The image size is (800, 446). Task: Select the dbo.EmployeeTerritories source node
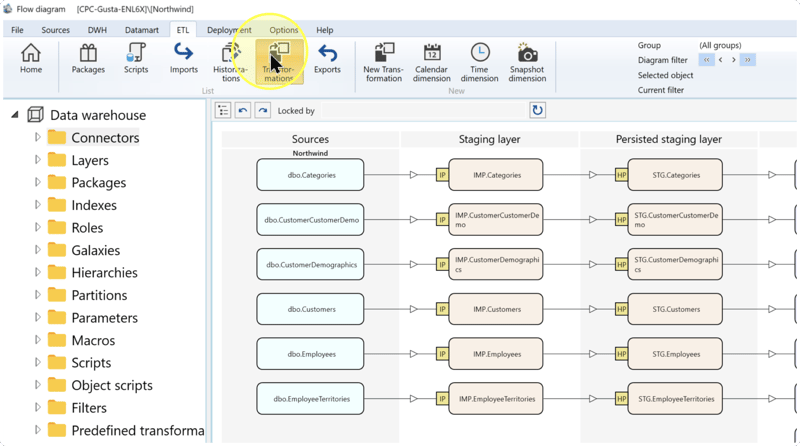point(310,399)
